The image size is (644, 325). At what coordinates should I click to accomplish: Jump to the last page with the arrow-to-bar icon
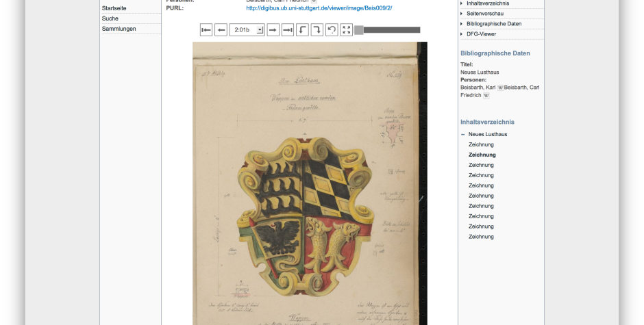(288, 30)
